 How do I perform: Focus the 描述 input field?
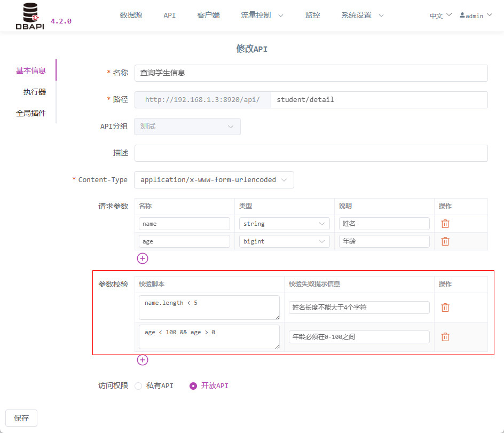coord(311,153)
